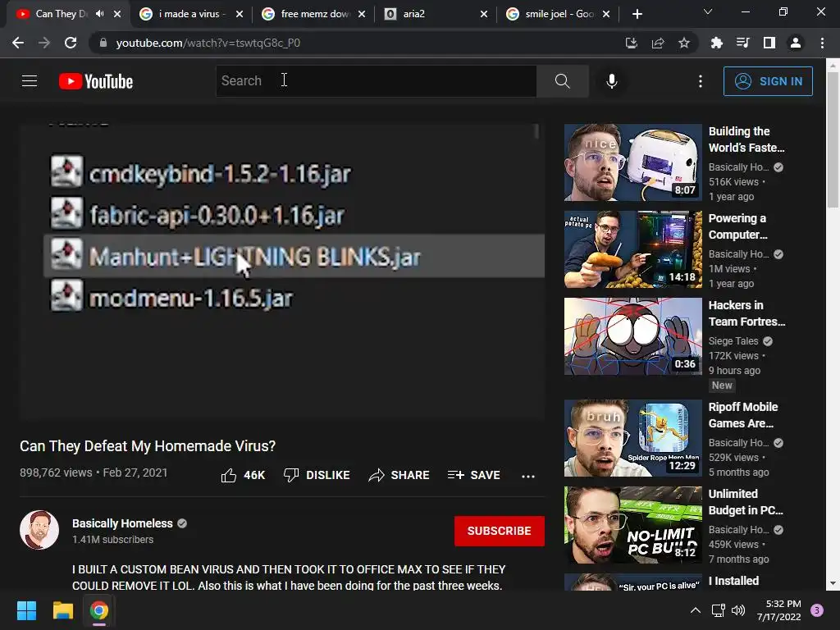Share this page icon in address bar

coord(657,43)
